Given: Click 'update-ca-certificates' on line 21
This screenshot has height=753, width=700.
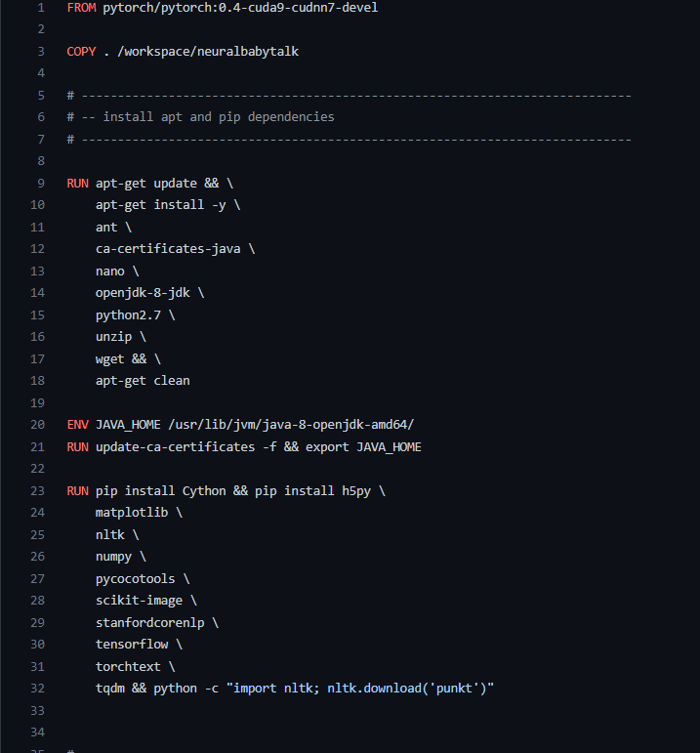Looking at the screenshot, I should point(175,447).
